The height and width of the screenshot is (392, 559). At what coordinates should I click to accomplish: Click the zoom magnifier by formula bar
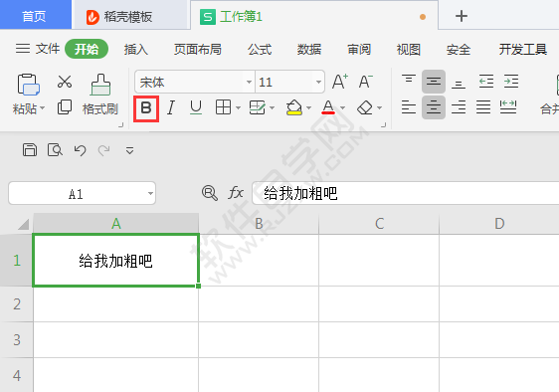pyautogui.click(x=210, y=193)
